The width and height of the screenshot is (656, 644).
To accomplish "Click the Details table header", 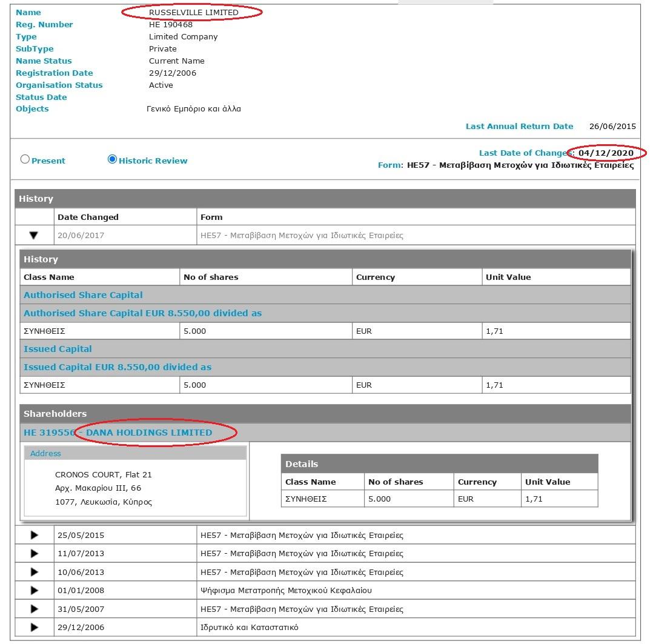I will point(302,464).
